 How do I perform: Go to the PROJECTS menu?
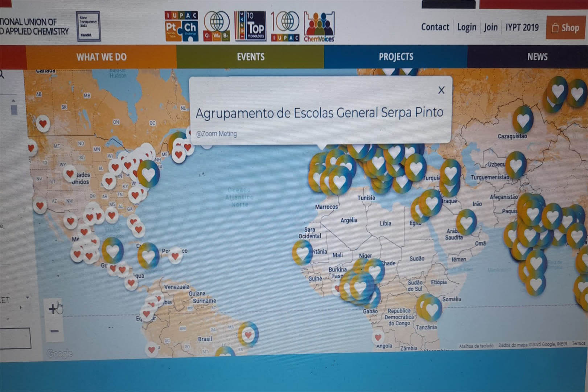(x=396, y=57)
